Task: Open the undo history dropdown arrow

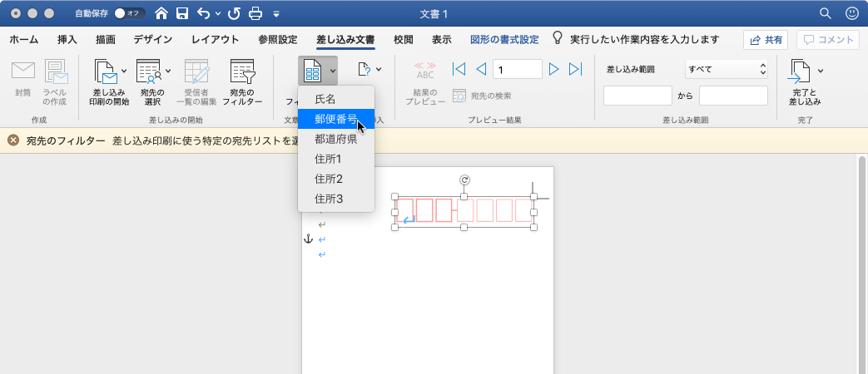Action: (x=217, y=13)
